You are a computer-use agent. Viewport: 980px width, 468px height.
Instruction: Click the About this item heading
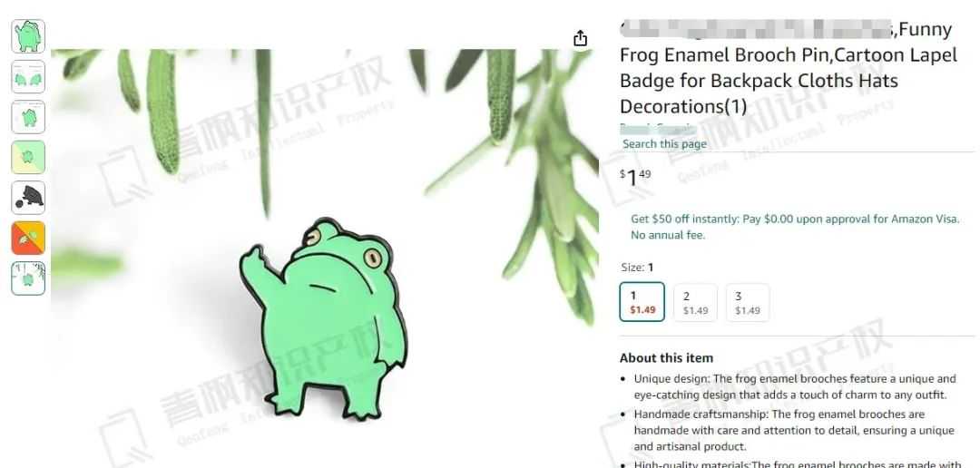click(666, 358)
